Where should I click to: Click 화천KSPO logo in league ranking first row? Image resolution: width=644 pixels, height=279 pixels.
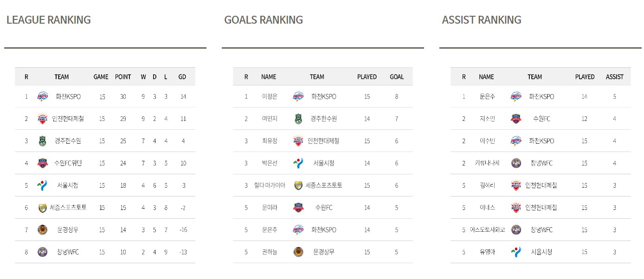[x=42, y=96]
